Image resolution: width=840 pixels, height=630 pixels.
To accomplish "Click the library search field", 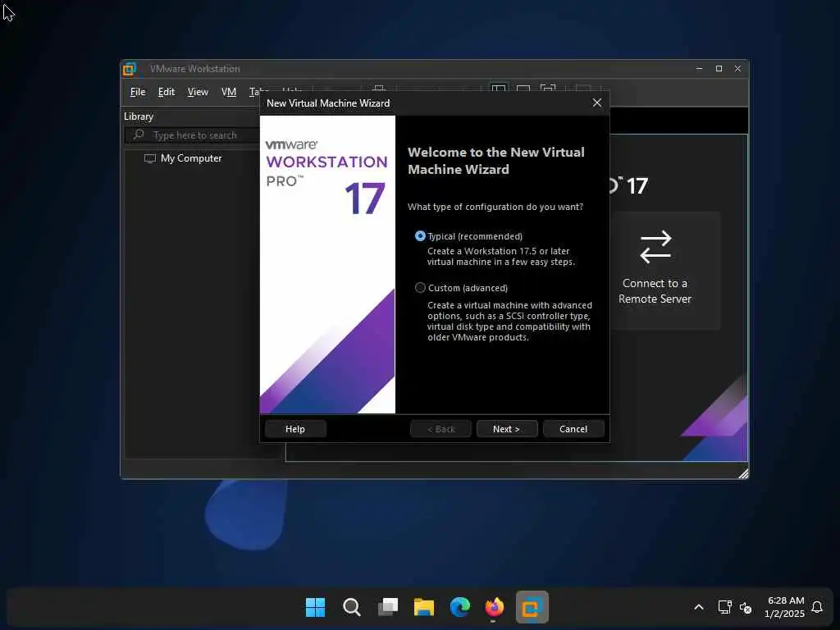I will click(193, 135).
